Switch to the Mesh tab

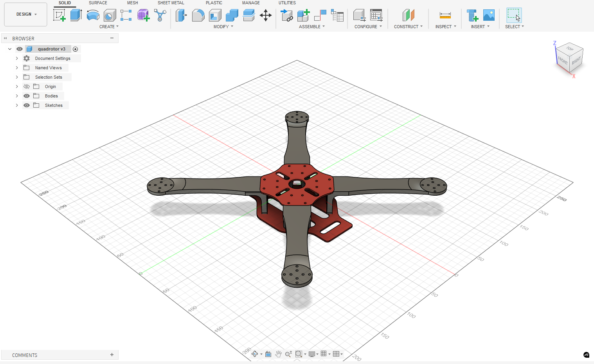[132, 3]
